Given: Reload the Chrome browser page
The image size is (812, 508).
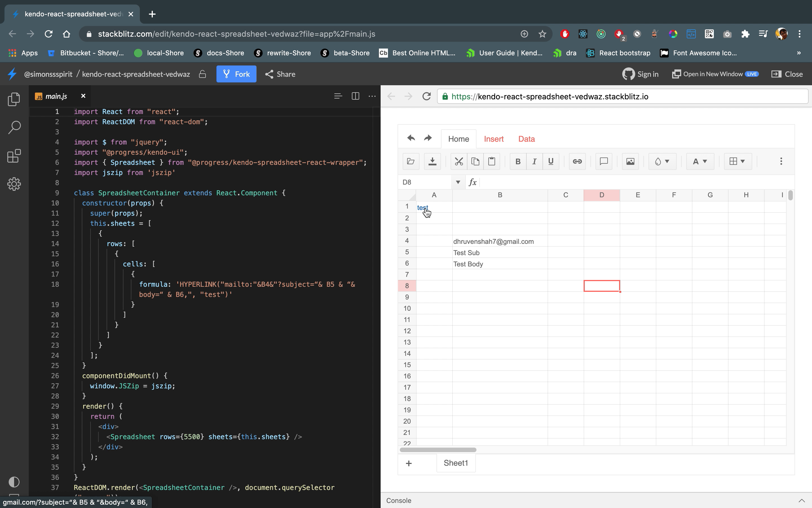Looking at the screenshot, I should (49, 34).
